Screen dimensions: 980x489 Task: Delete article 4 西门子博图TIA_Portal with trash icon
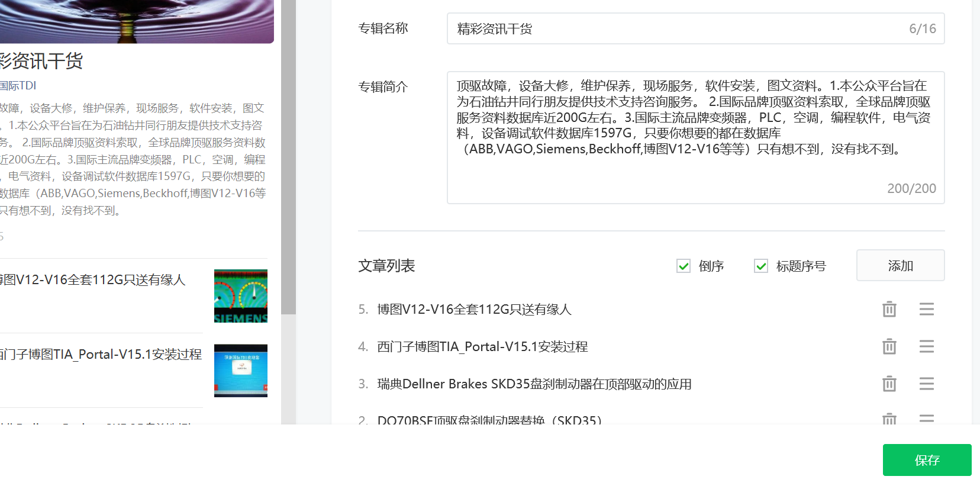889,346
